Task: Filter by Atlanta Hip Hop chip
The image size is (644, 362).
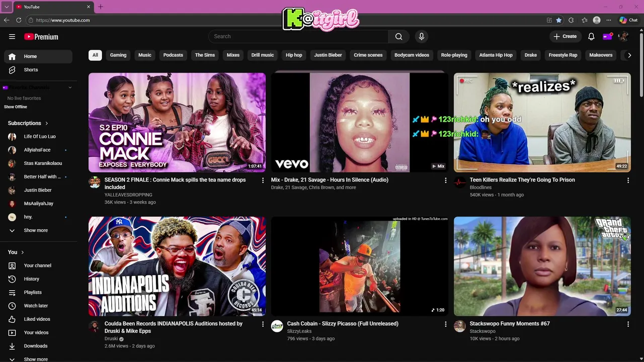Action: click(496, 55)
